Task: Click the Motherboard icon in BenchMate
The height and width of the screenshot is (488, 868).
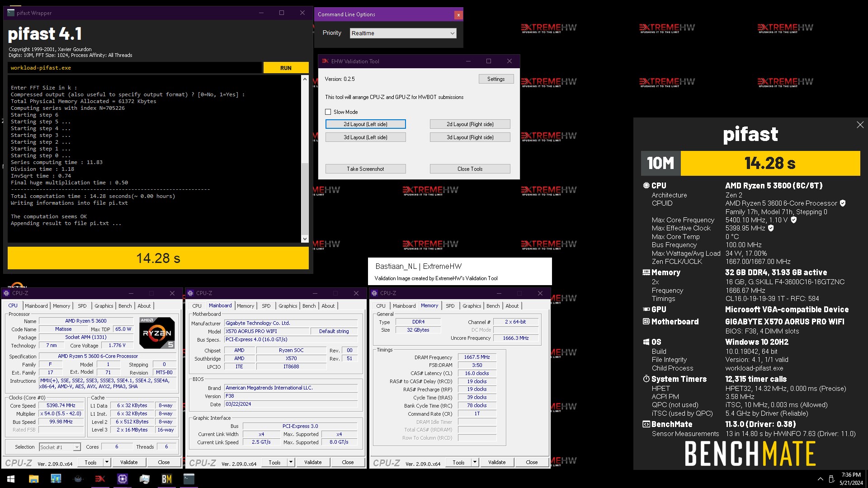Action: [x=646, y=322]
